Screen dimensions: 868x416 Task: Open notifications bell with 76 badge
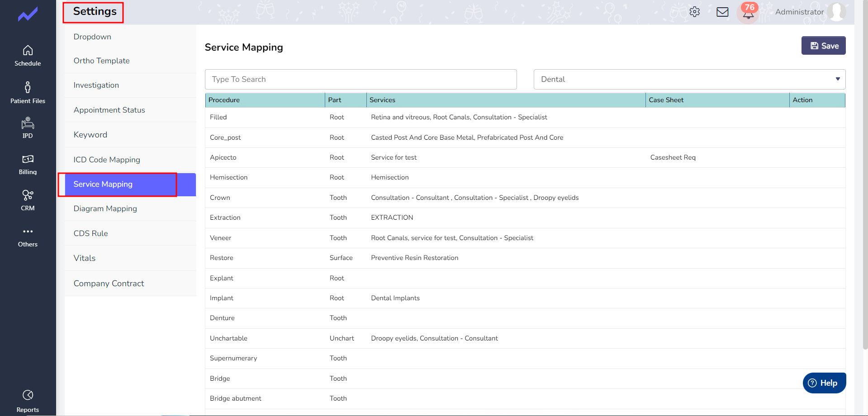point(749,12)
